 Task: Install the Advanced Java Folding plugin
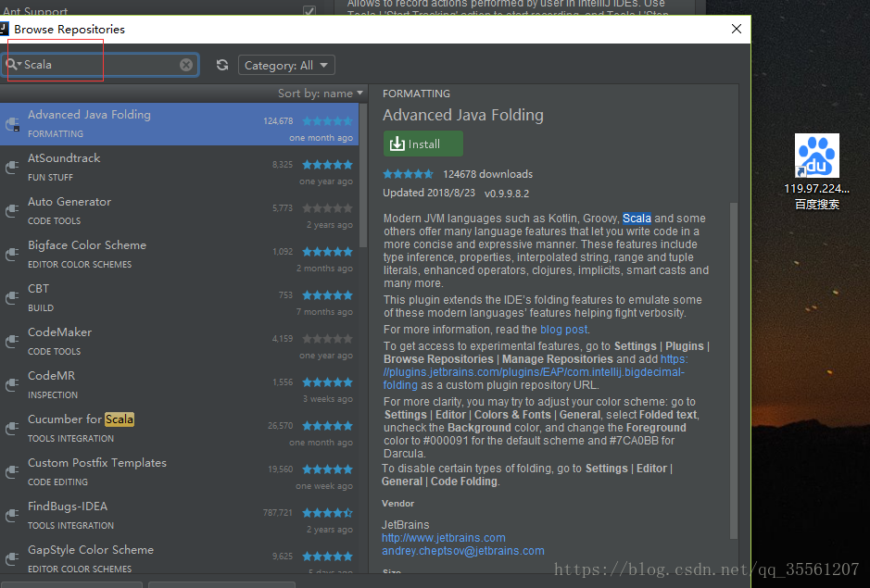click(x=423, y=144)
